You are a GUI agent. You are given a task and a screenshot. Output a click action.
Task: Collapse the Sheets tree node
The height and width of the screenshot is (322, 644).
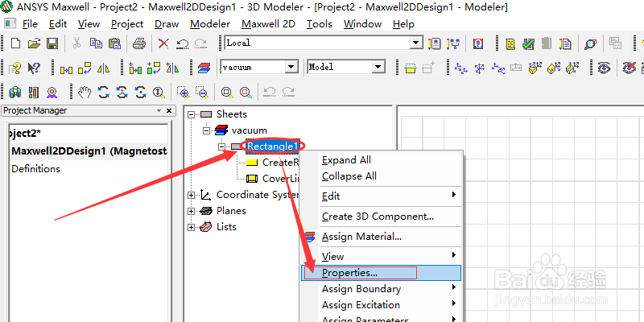pos(191,114)
